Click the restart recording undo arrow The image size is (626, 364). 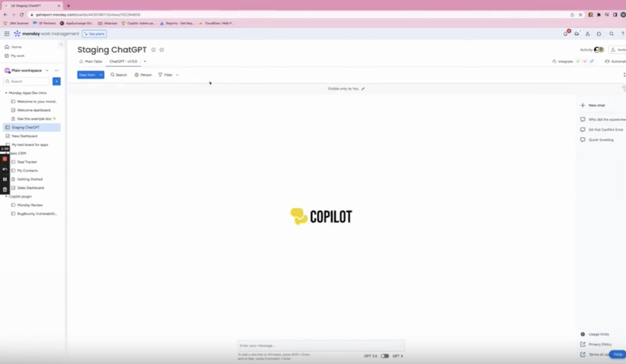tap(5, 169)
